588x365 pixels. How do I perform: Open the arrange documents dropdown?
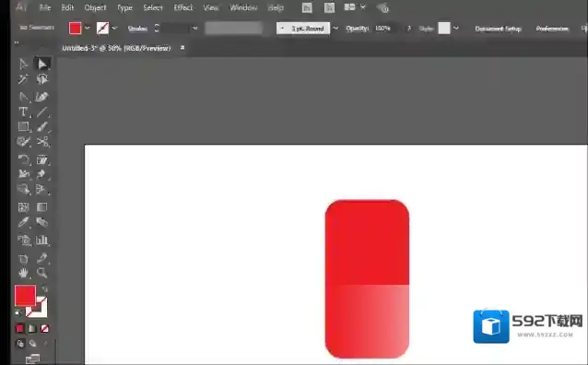pyautogui.click(x=362, y=7)
